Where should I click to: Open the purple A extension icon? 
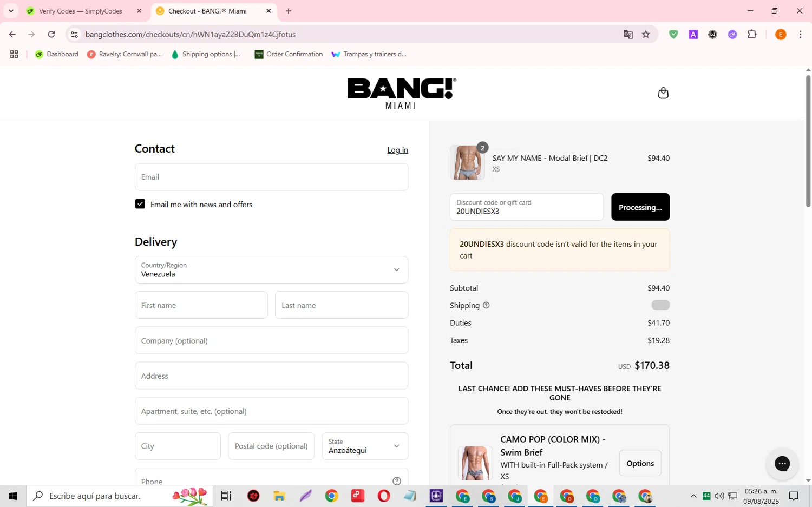[x=693, y=35]
